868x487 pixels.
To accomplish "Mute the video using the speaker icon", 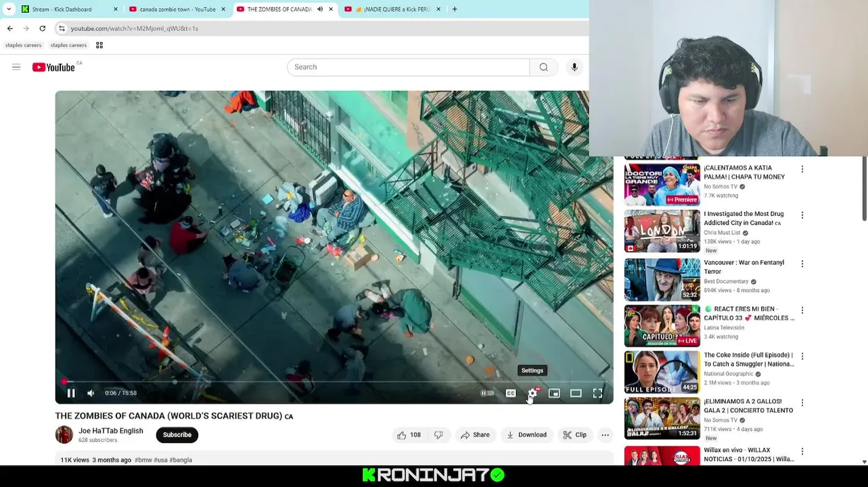I will pyautogui.click(x=91, y=393).
